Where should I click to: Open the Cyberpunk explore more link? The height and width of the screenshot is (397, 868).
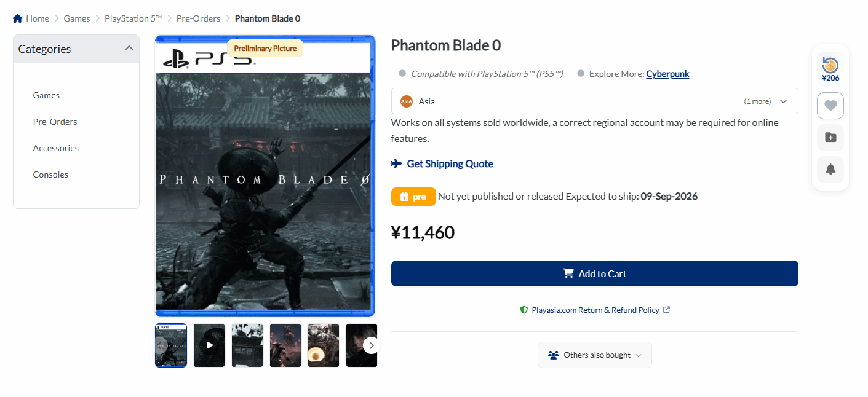[667, 74]
